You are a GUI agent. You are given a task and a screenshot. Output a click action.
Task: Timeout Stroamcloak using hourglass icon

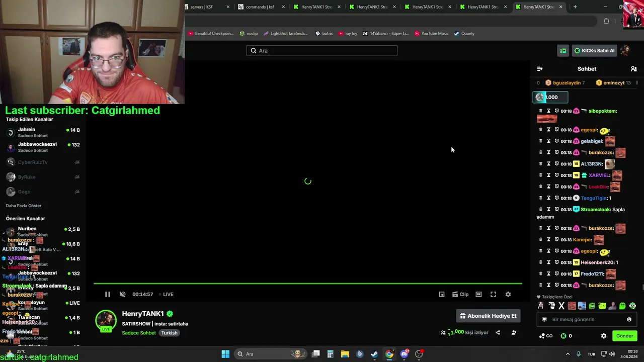(x=549, y=209)
